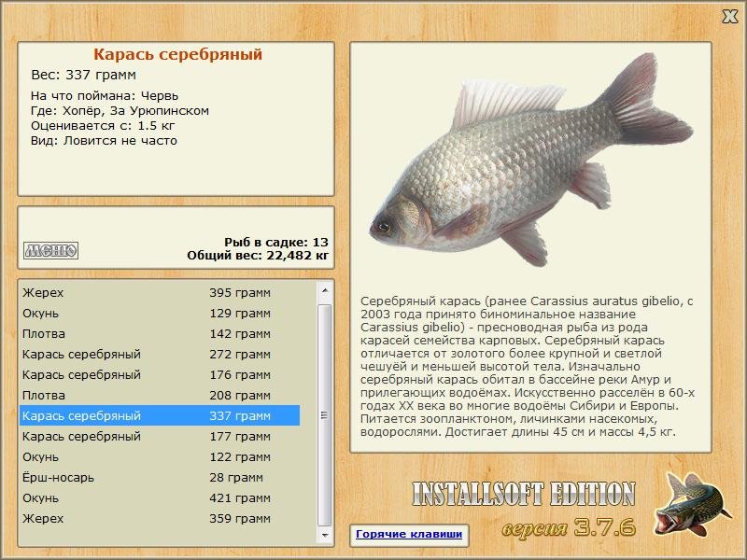This screenshot has height=560, width=747.
Task: Click the pike logo icon
Action: pos(691,505)
